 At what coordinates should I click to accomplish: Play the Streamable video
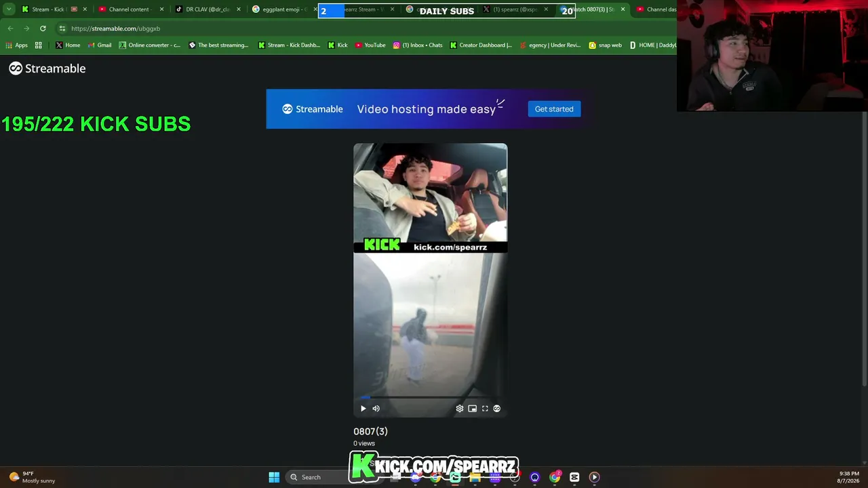[x=363, y=409]
